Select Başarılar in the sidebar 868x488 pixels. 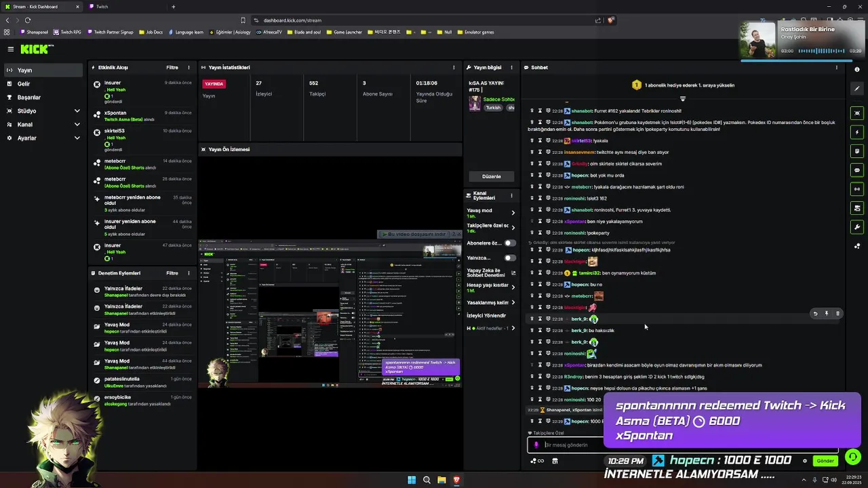coord(43,97)
